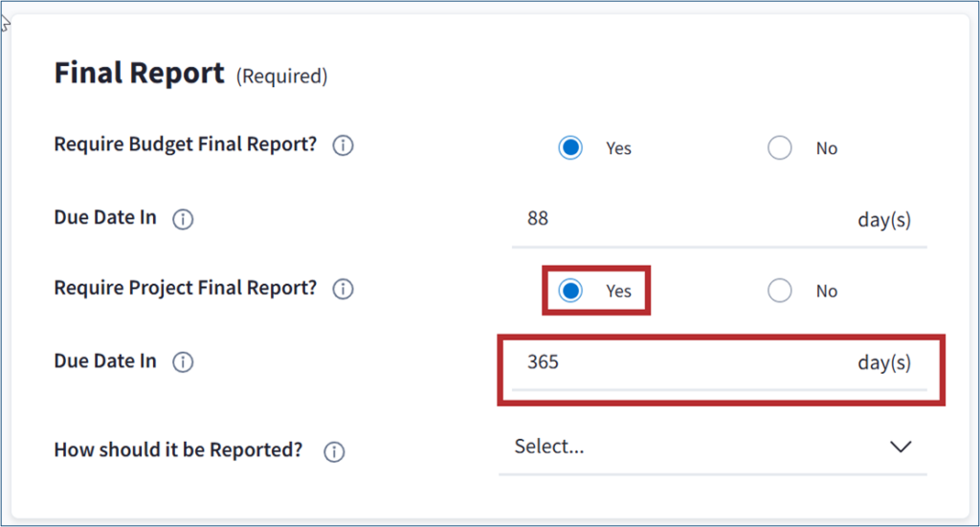Viewport: 980px width, 527px height.
Task: Click the 'Require Project Final Report?' label text
Action: pyautogui.click(x=185, y=287)
